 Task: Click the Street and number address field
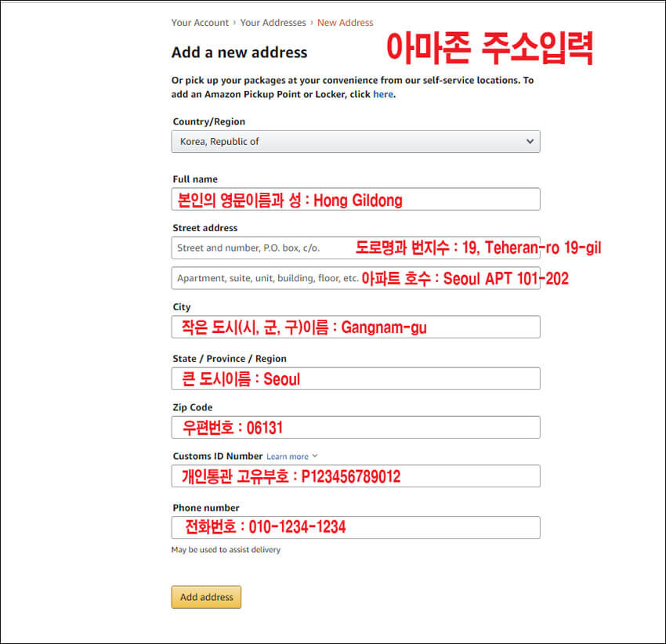pyautogui.click(x=356, y=248)
